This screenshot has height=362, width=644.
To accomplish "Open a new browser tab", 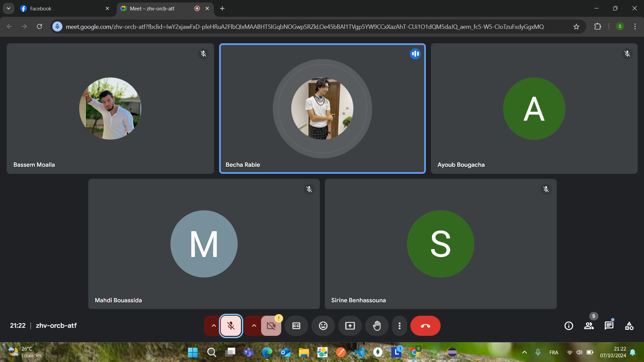I will pyautogui.click(x=222, y=8).
